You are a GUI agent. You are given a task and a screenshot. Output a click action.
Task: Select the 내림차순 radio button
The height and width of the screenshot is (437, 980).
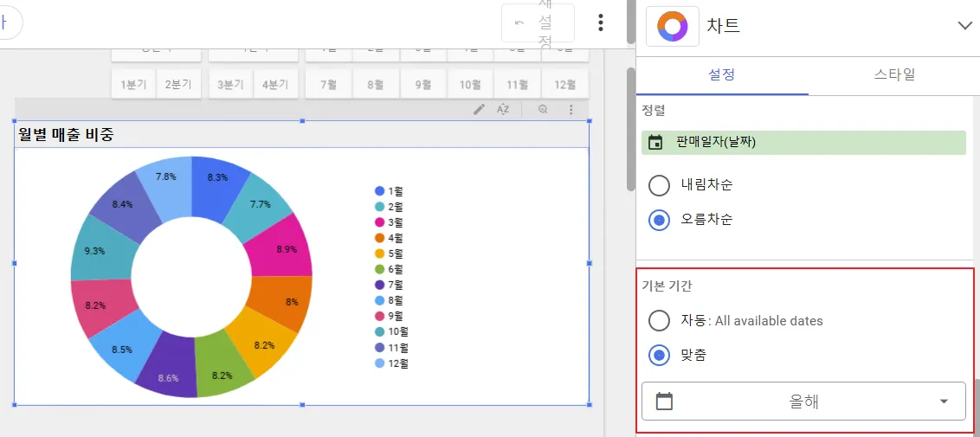pos(659,185)
